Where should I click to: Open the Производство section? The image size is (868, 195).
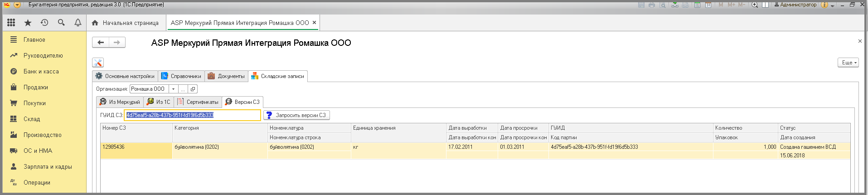tap(43, 135)
